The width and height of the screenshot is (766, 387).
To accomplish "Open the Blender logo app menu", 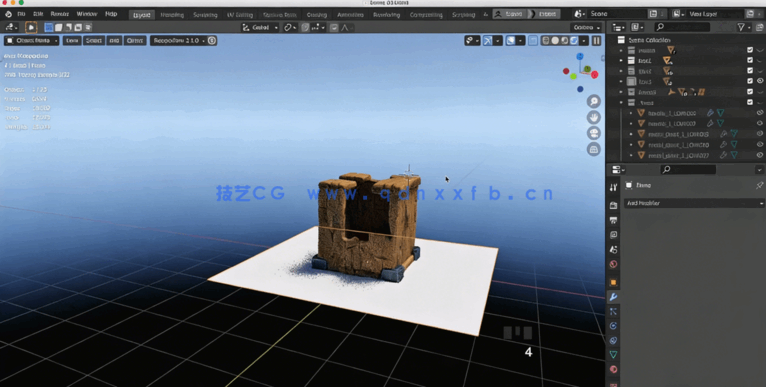I will click(8, 14).
